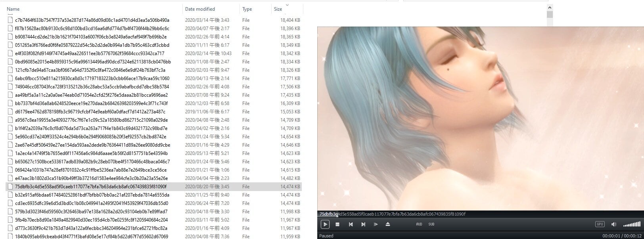
Task: Click the size value 18,404 KB
Action: coord(290,20)
